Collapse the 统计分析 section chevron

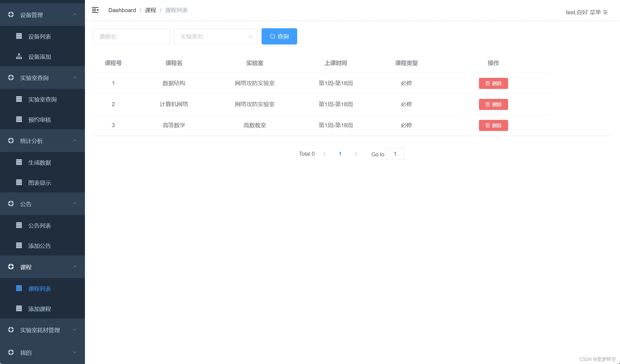pos(75,141)
